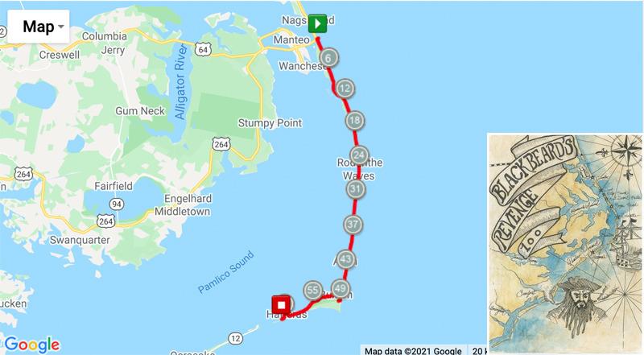Screen dimensions: 644x355
Task: Click the Manteo town label
Action: tap(291, 40)
